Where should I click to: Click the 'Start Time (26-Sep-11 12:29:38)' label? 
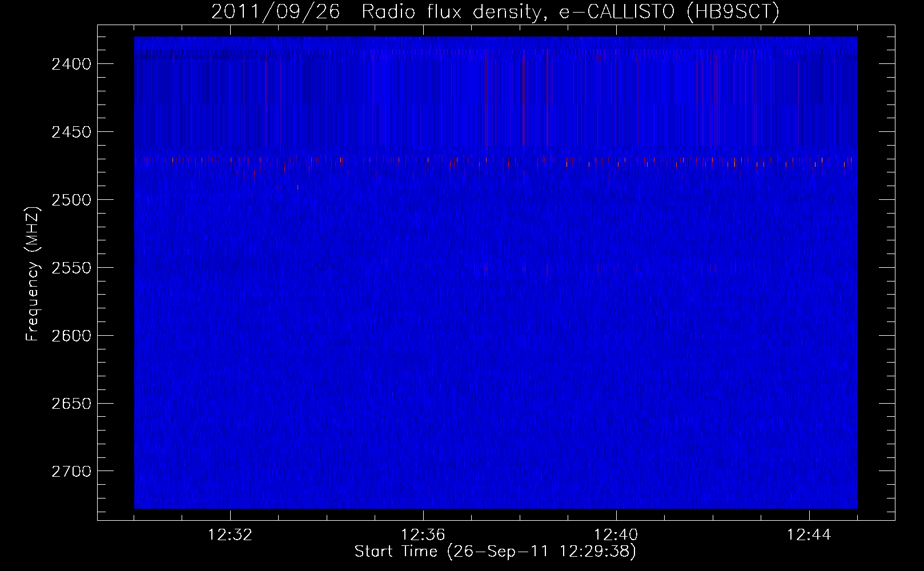495,552
